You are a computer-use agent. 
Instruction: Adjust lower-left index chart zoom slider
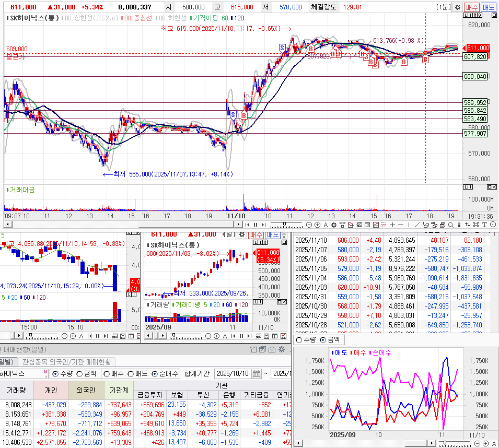pos(30,335)
